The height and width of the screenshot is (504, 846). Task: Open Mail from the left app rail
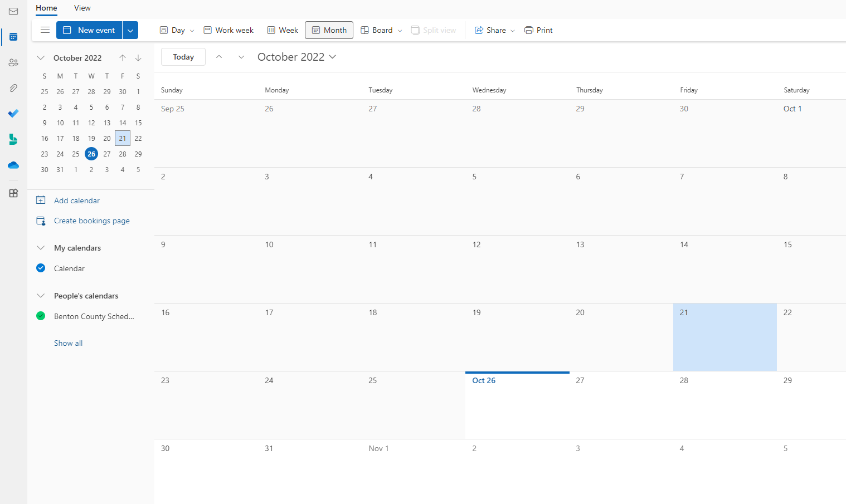point(13,12)
